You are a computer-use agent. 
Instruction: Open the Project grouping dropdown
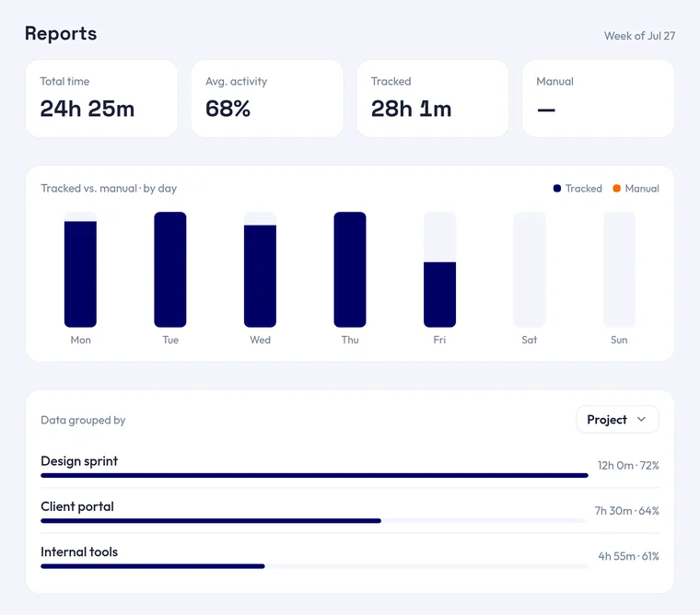(x=617, y=419)
